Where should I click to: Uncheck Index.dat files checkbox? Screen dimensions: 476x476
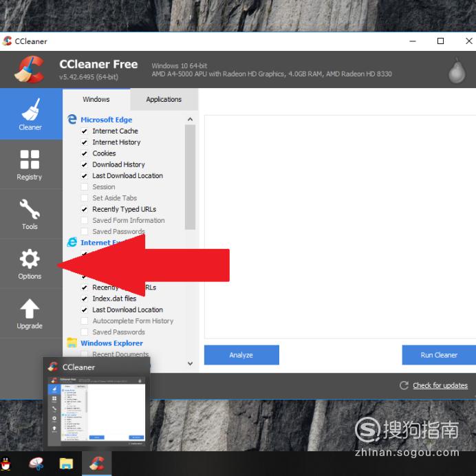click(85, 299)
